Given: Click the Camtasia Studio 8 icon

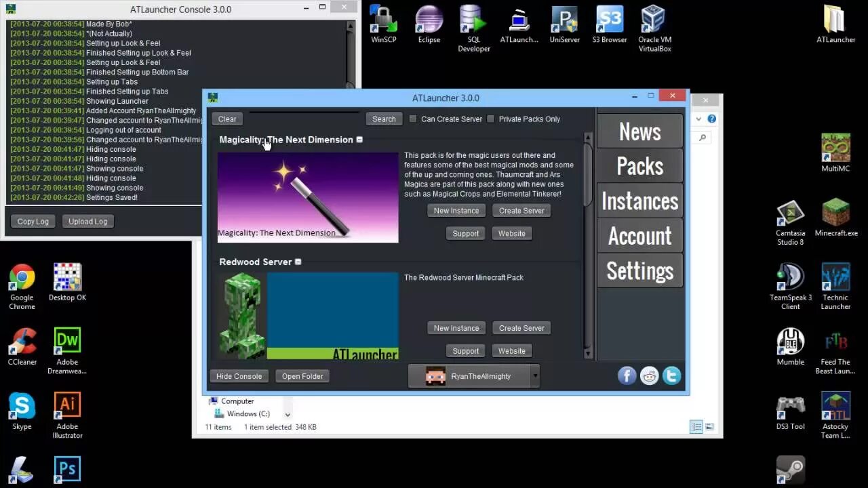Looking at the screenshot, I should (790, 223).
